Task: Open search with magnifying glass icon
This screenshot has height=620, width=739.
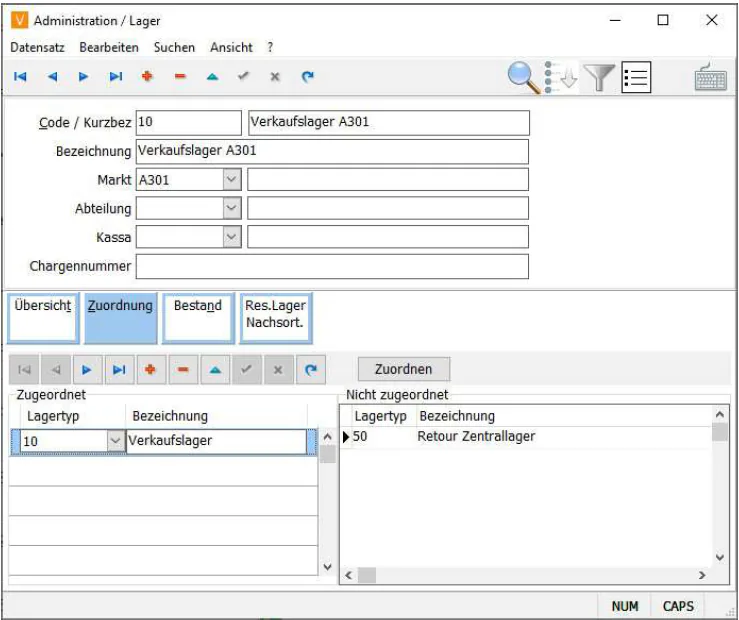Action: pyautogui.click(x=524, y=78)
